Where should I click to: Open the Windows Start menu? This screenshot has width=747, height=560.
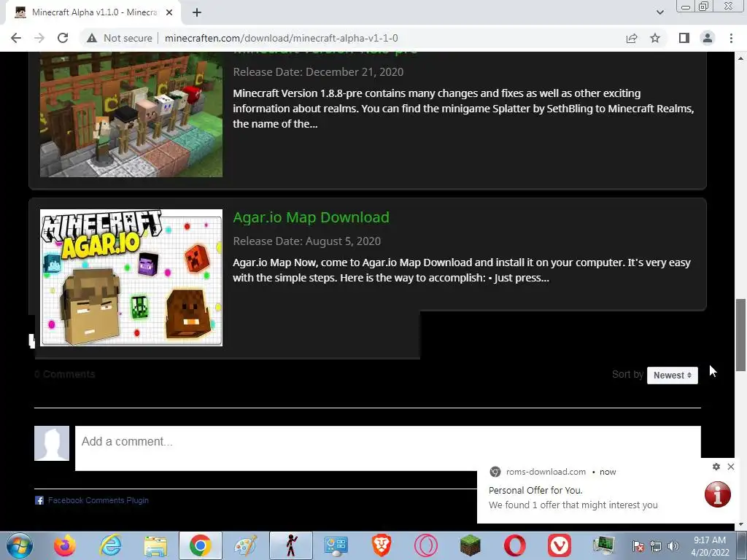coord(18,545)
